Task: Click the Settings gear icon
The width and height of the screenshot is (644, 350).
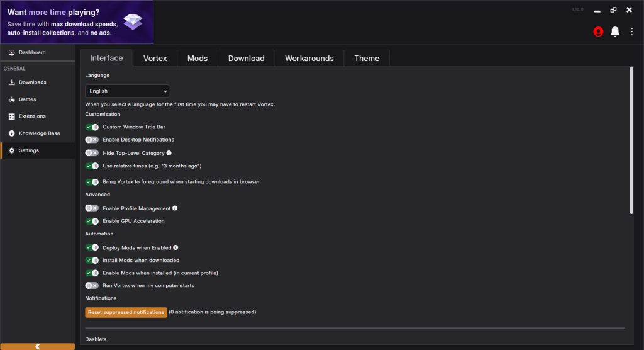Action: tap(11, 150)
